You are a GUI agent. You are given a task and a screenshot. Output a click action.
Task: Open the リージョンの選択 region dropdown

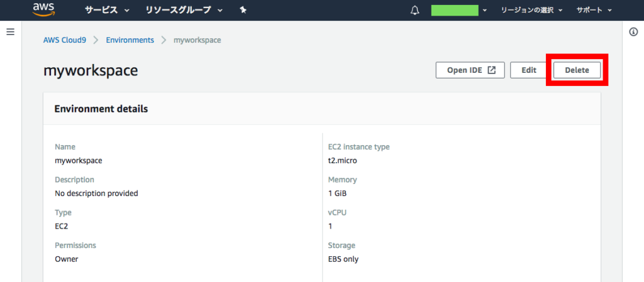pos(531,10)
